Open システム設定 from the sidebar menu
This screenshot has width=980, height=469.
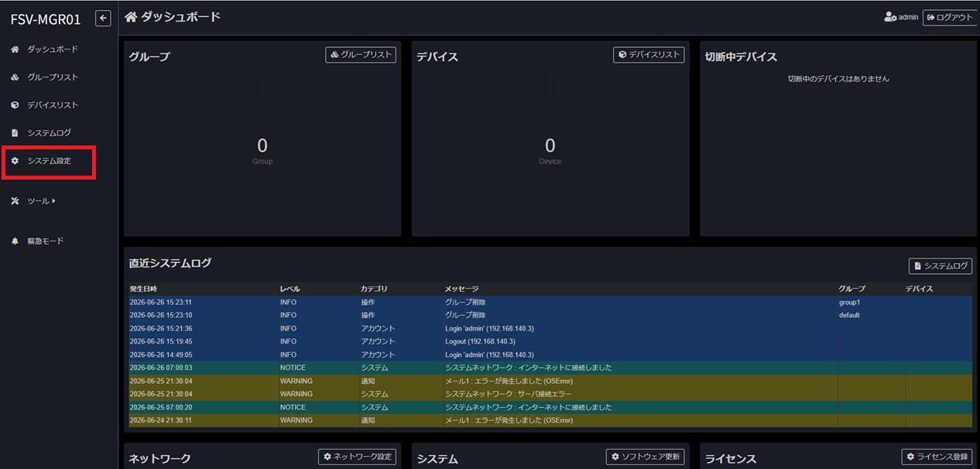pos(49,161)
